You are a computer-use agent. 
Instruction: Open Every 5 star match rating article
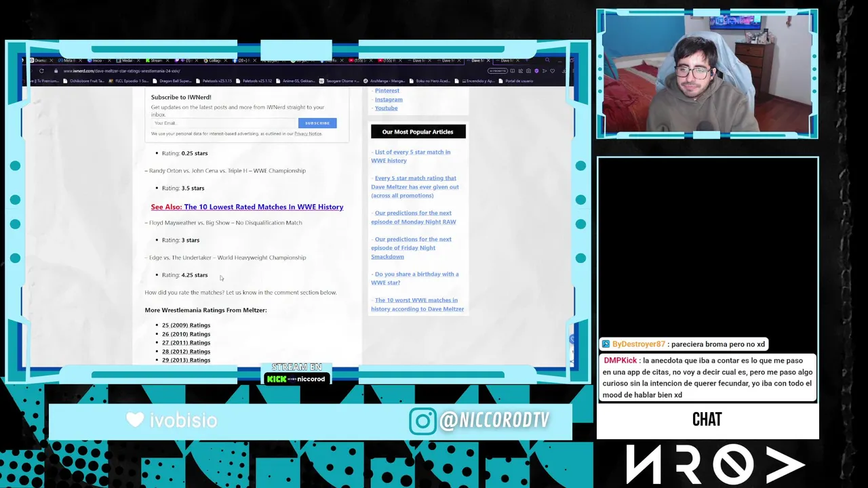click(415, 186)
